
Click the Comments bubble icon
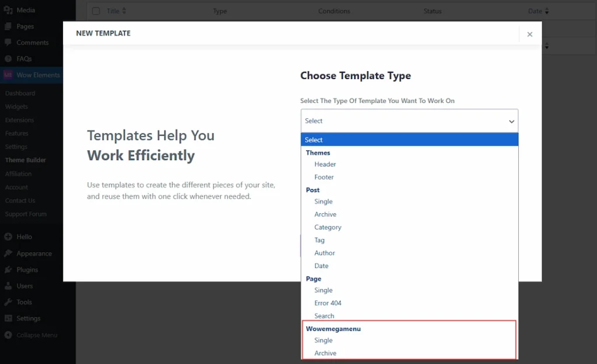coord(8,43)
